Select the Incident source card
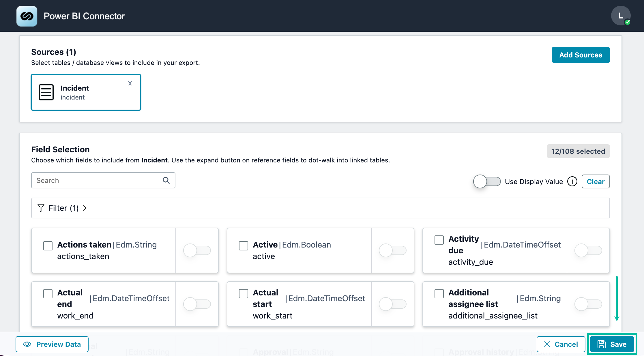This screenshot has width=644, height=356. [x=86, y=92]
